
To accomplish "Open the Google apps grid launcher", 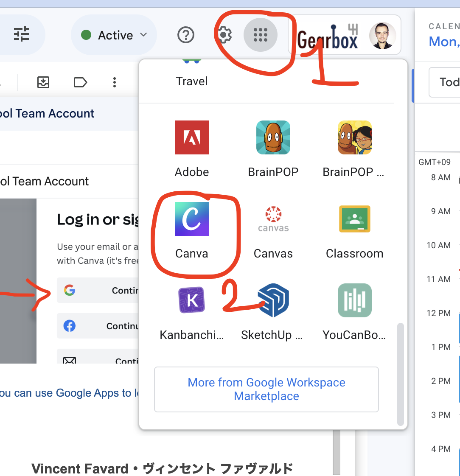I will pyautogui.click(x=260, y=35).
